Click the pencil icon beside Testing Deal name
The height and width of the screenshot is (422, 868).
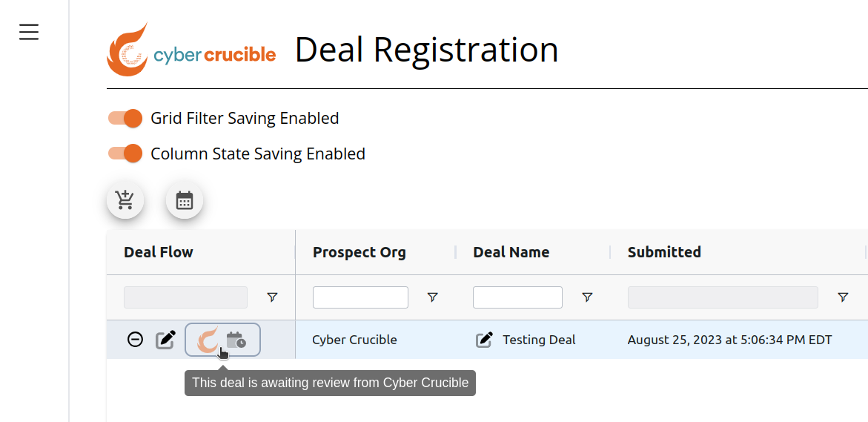point(484,340)
